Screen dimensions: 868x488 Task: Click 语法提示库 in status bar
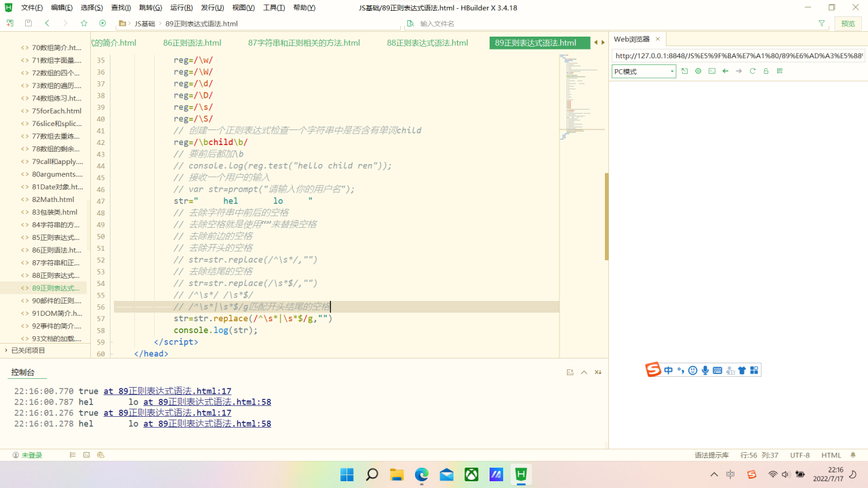711,455
